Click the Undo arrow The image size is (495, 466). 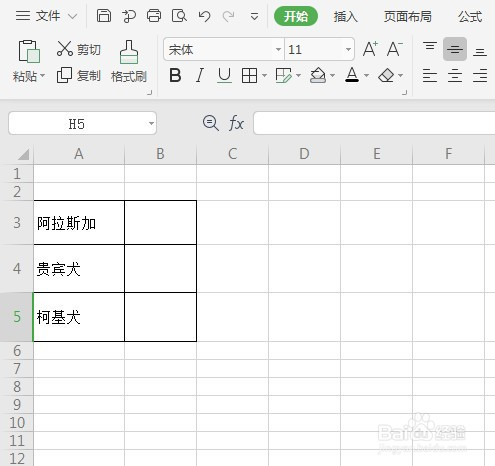(x=204, y=16)
